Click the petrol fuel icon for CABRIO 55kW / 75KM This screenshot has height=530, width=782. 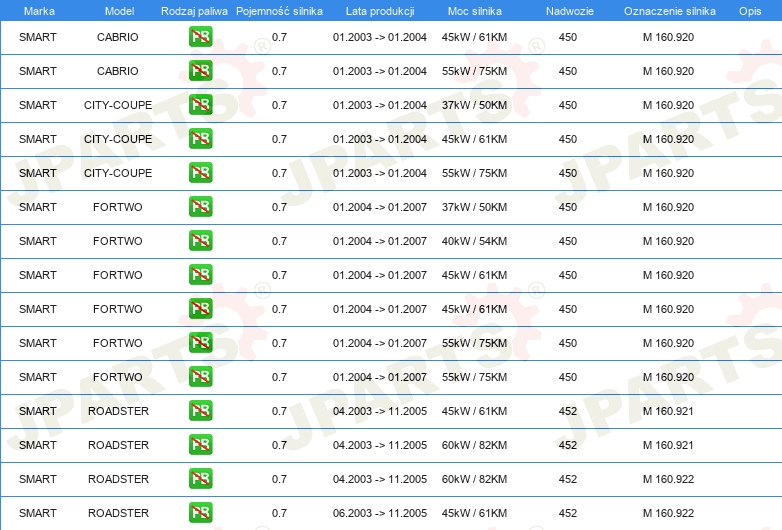(x=200, y=71)
